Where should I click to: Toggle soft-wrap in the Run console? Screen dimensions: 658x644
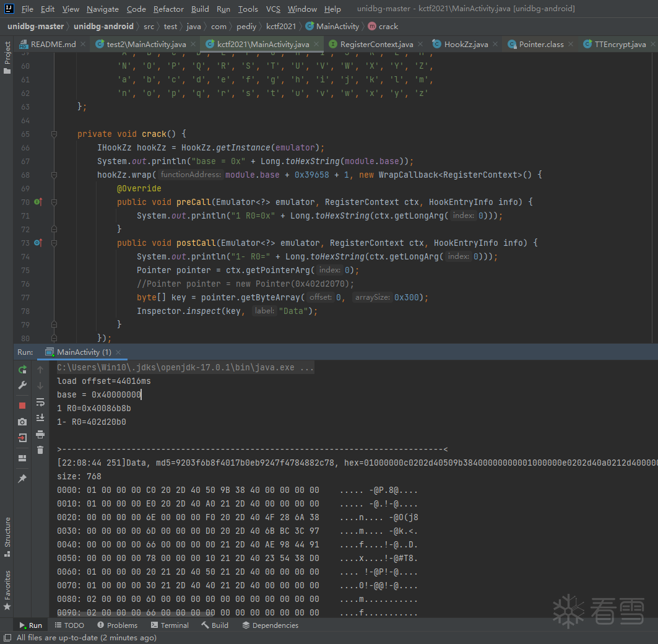(x=40, y=402)
